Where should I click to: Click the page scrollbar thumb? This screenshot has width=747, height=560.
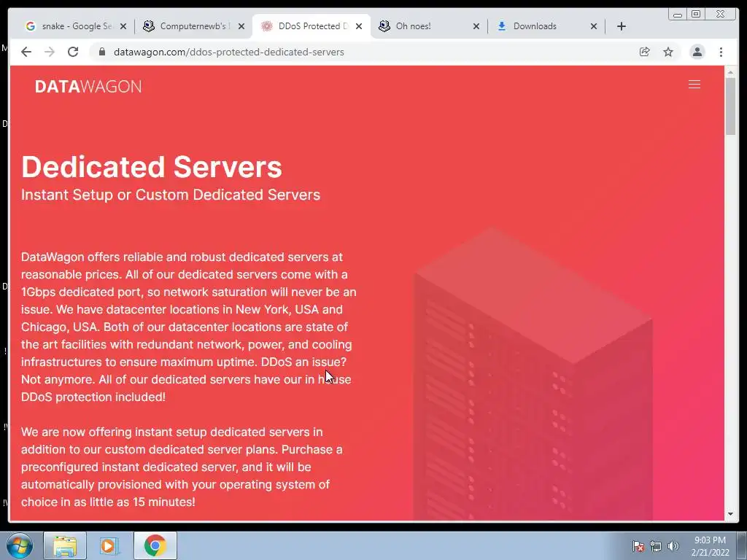pyautogui.click(x=730, y=106)
